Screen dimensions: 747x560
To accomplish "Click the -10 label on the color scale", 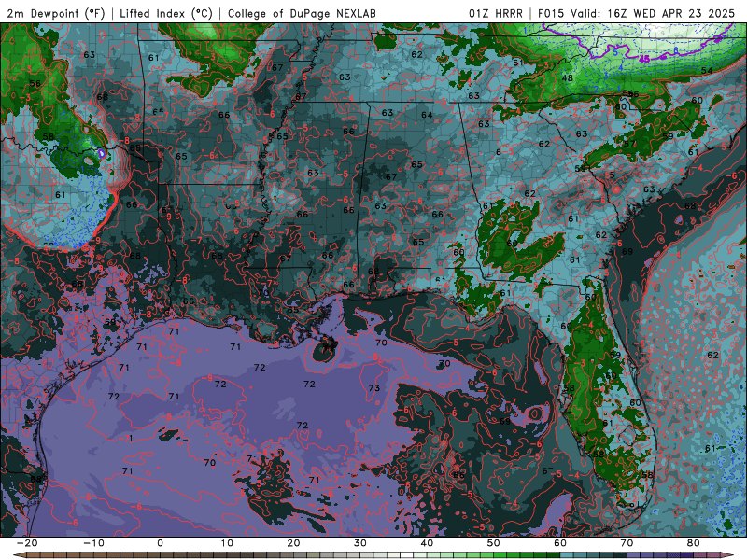I will click(x=93, y=543).
